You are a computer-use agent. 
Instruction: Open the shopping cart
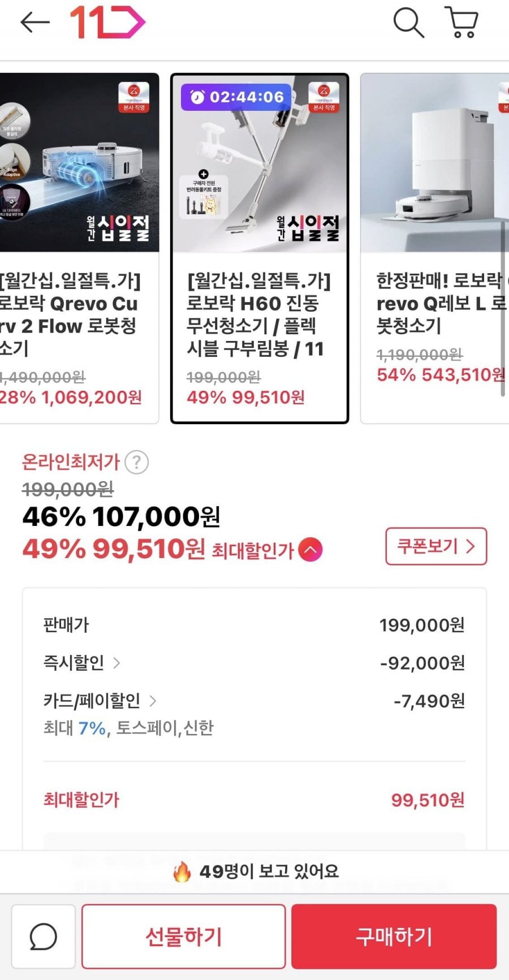click(x=462, y=23)
